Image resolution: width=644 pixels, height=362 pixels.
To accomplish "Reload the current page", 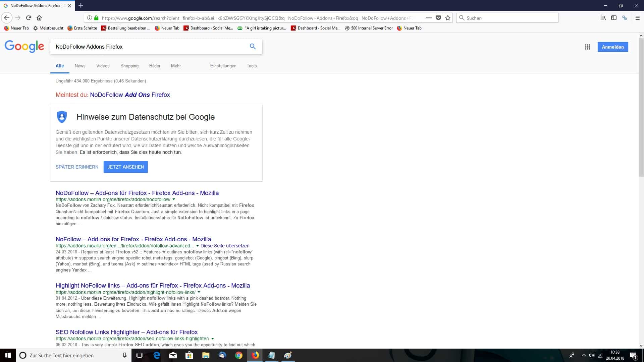I will click(x=29, y=18).
